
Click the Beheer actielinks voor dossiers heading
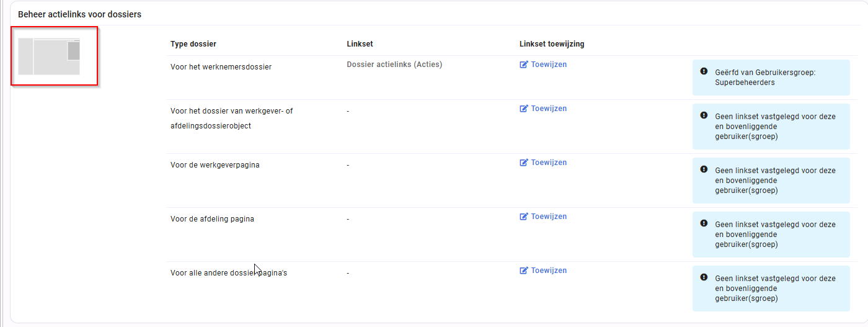tap(79, 14)
